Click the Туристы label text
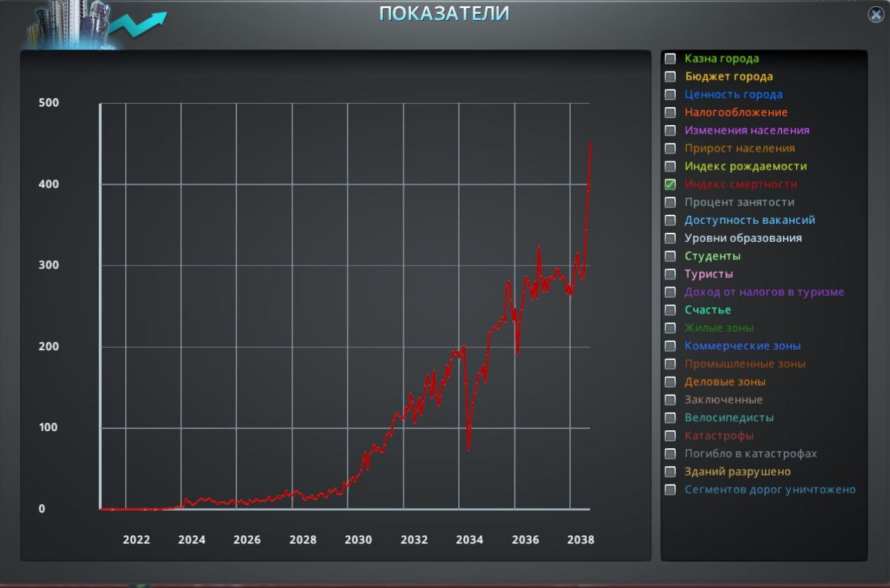This screenshot has width=890, height=588. 709,274
